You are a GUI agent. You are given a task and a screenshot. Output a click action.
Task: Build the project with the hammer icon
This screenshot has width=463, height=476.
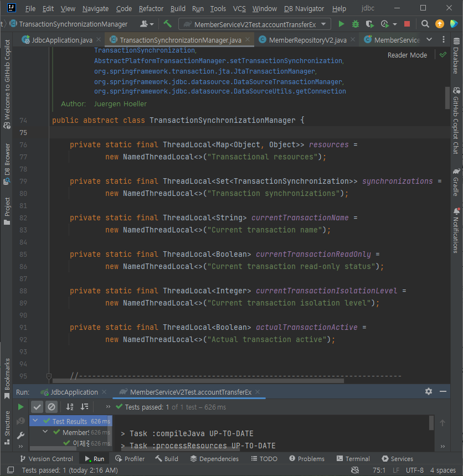click(x=167, y=24)
